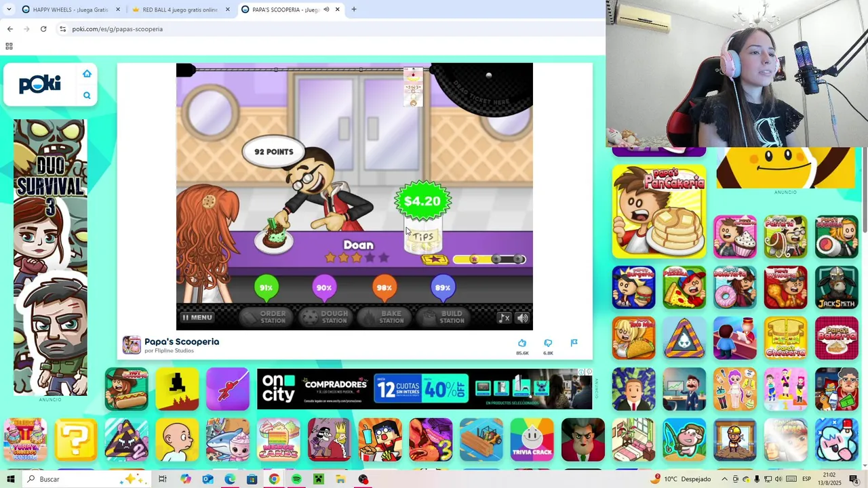
Task: Open the game MENU pause button
Action: (x=197, y=317)
